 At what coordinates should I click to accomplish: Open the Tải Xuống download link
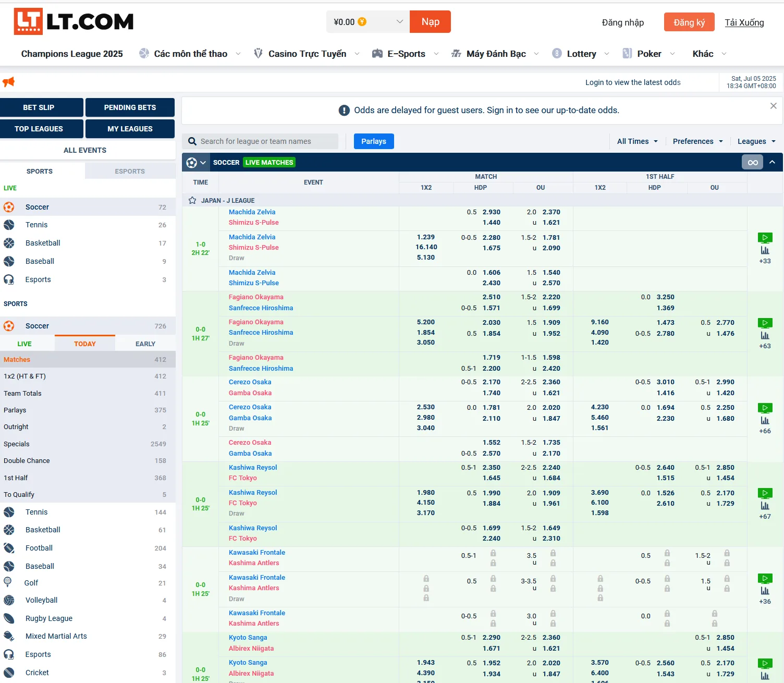coord(744,22)
